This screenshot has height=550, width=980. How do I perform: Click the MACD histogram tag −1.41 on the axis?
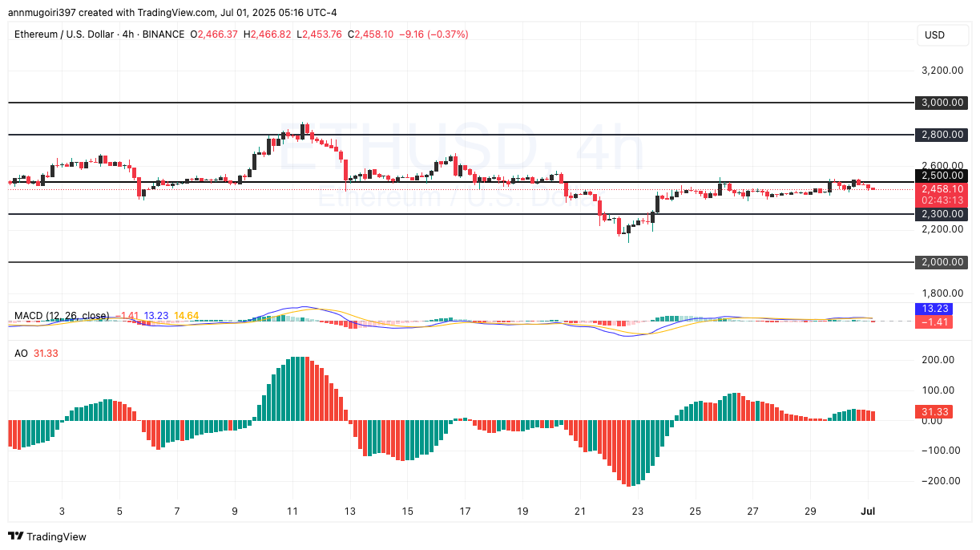(934, 322)
